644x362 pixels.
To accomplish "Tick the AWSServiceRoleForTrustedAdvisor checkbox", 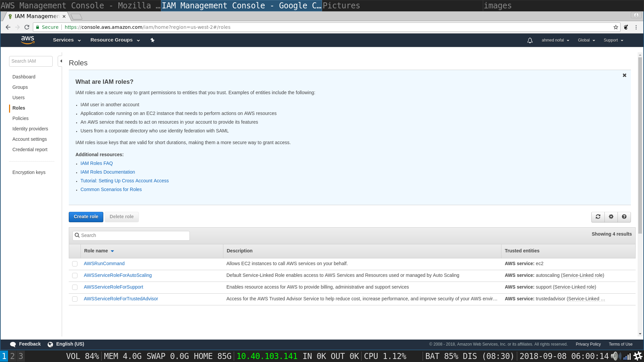I will [x=75, y=299].
